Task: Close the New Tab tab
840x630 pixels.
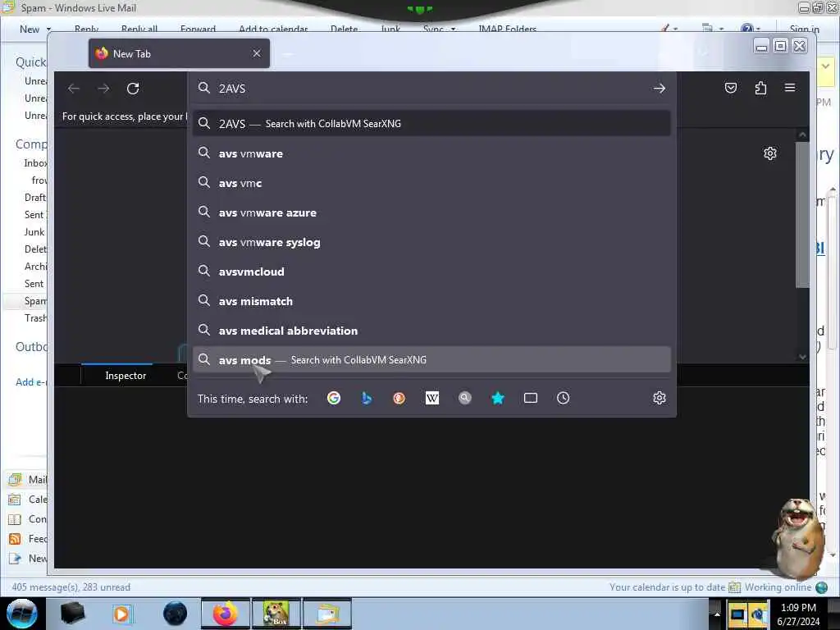Action: tap(257, 53)
